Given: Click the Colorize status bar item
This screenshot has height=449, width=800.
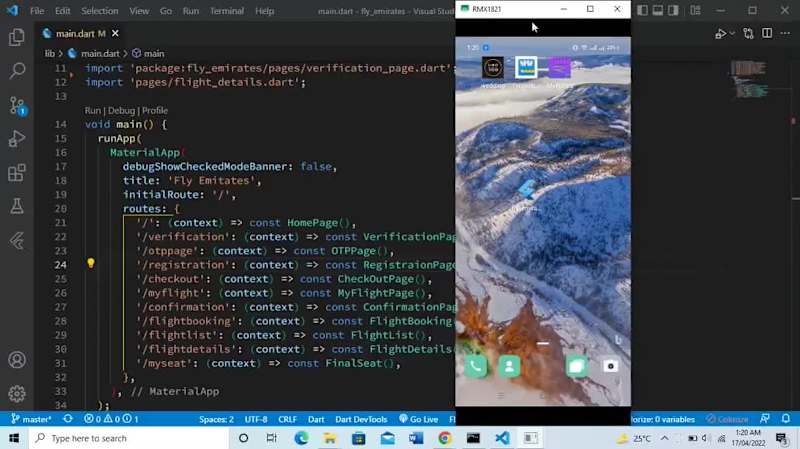Looking at the screenshot, I should point(726,419).
